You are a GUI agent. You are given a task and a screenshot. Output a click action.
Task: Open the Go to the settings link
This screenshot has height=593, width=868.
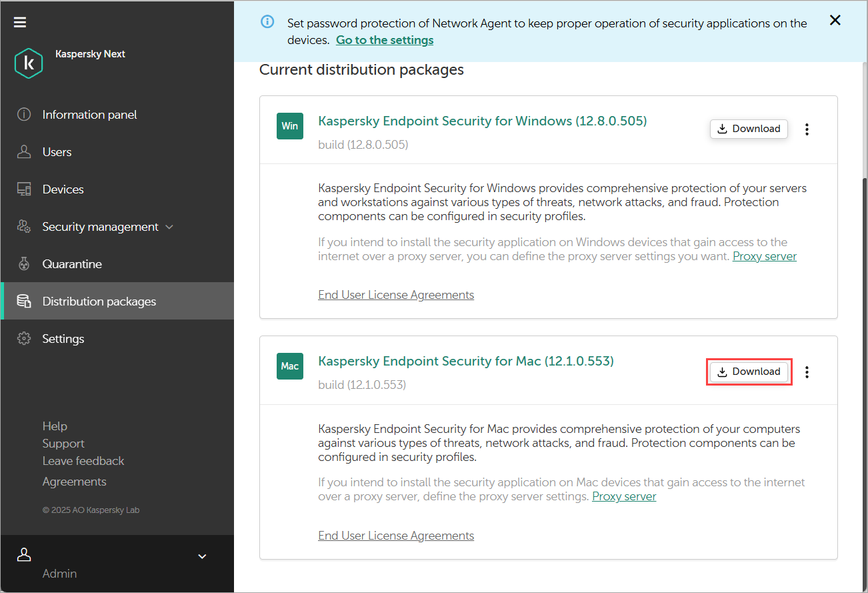point(384,39)
